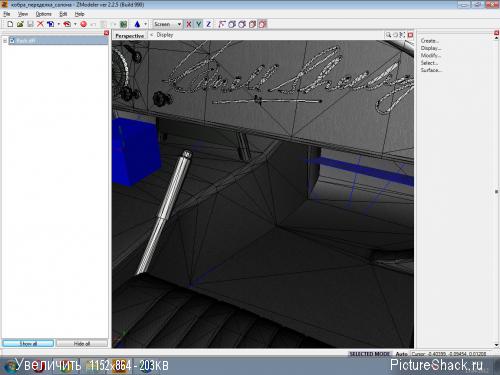Open the dropdown arrow beside import icon

coord(58,24)
